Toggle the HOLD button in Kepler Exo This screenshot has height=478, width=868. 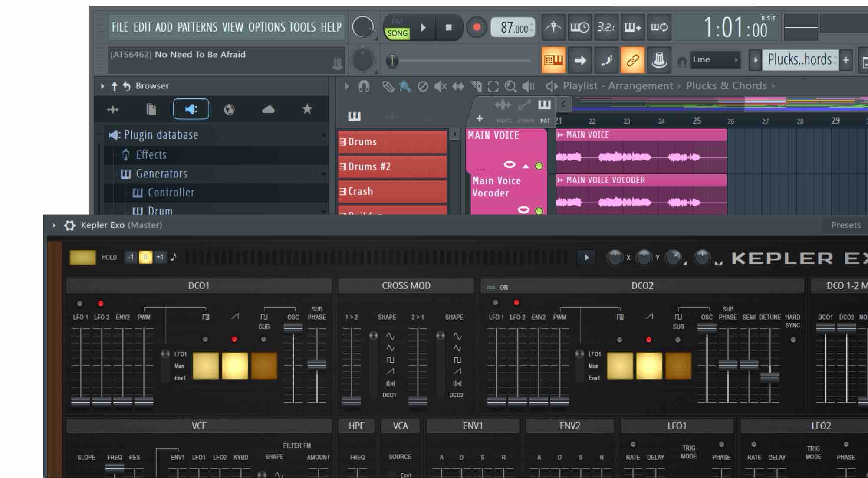[x=83, y=257]
